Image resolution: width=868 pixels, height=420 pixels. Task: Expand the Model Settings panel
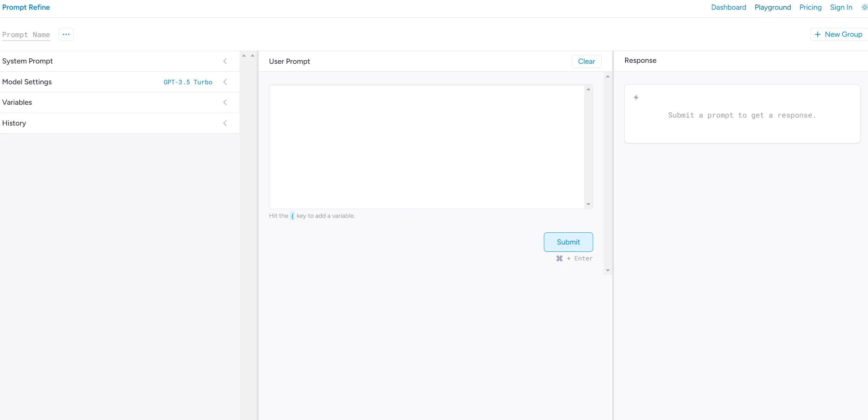coord(225,82)
